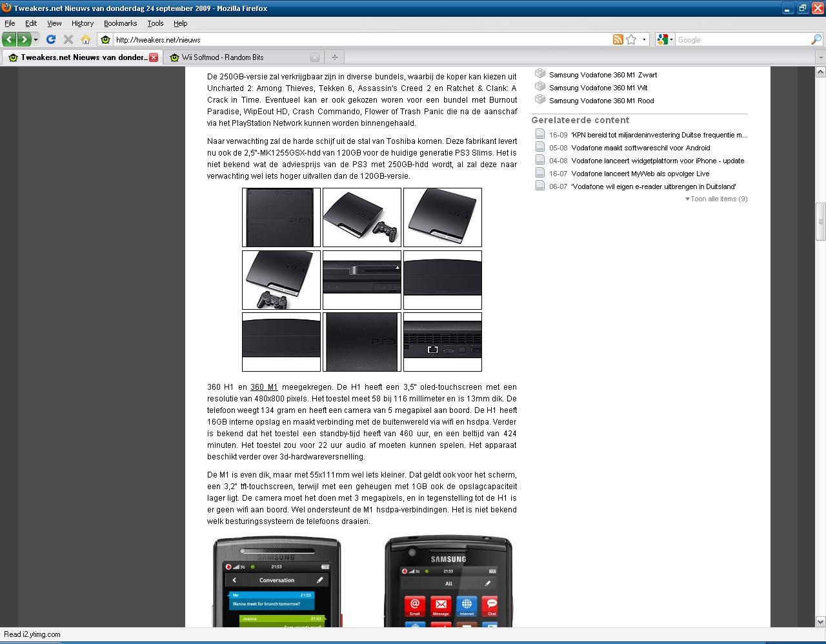Close the Tweakers.net Nieuws tab
This screenshot has width=826, height=644.
[x=154, y=57]
